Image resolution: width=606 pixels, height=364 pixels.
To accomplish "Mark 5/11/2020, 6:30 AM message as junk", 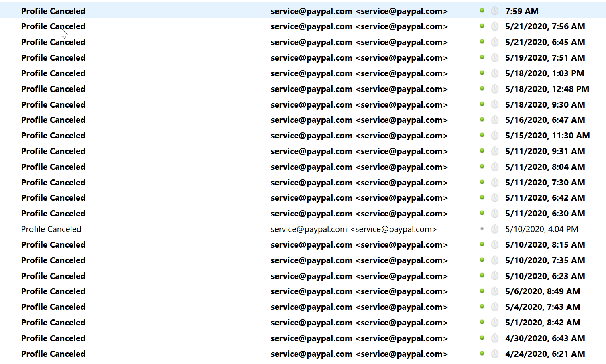I will click(495, 213).
